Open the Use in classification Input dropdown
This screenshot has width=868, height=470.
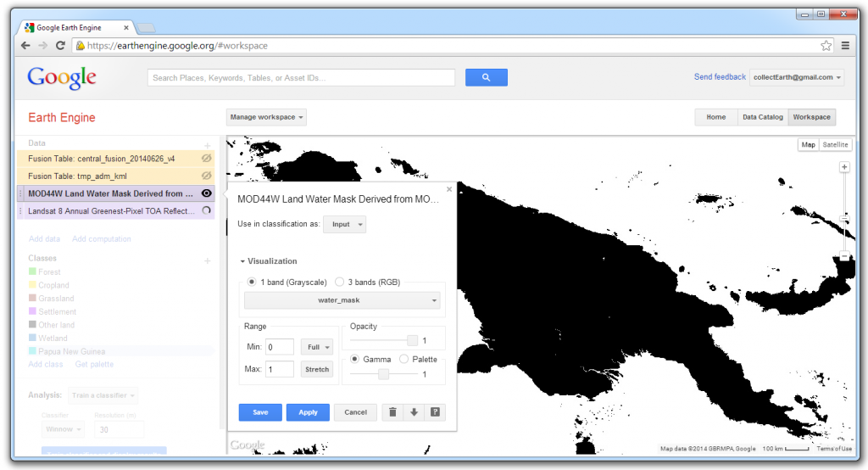click(344, 224)
